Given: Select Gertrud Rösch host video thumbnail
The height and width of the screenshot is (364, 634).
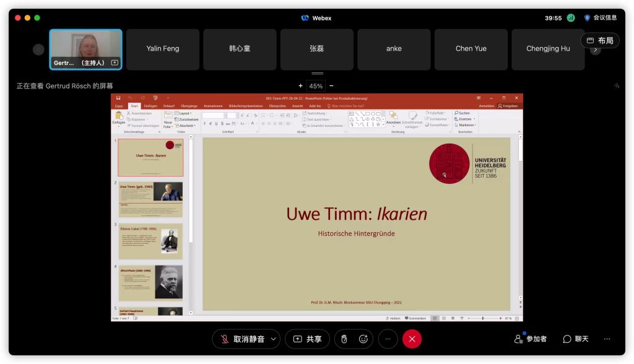Looking at the screenshot, I should (x=85, y=49).
